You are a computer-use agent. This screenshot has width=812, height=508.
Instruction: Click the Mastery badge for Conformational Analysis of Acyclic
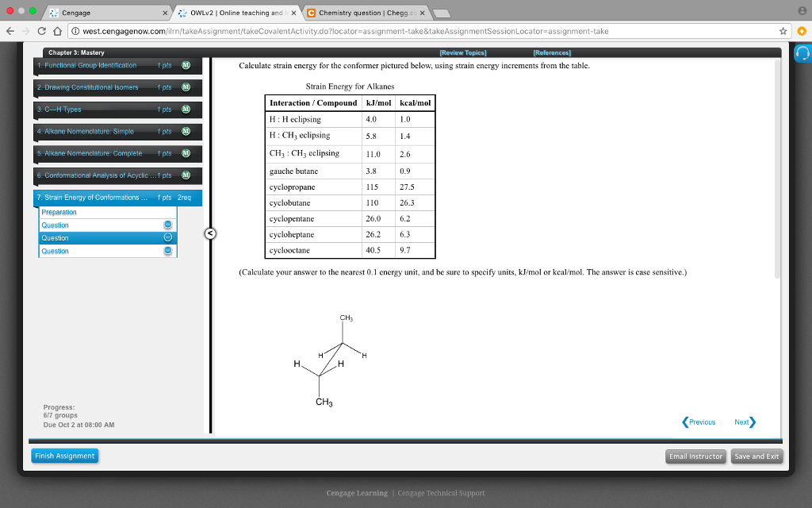click(x=184, y=175)
